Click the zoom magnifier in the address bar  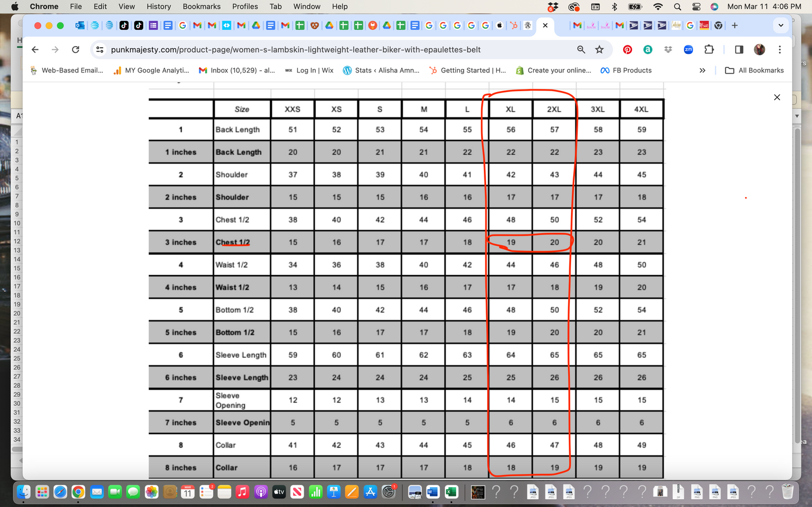pyautogui.click(x=581, y=49)
